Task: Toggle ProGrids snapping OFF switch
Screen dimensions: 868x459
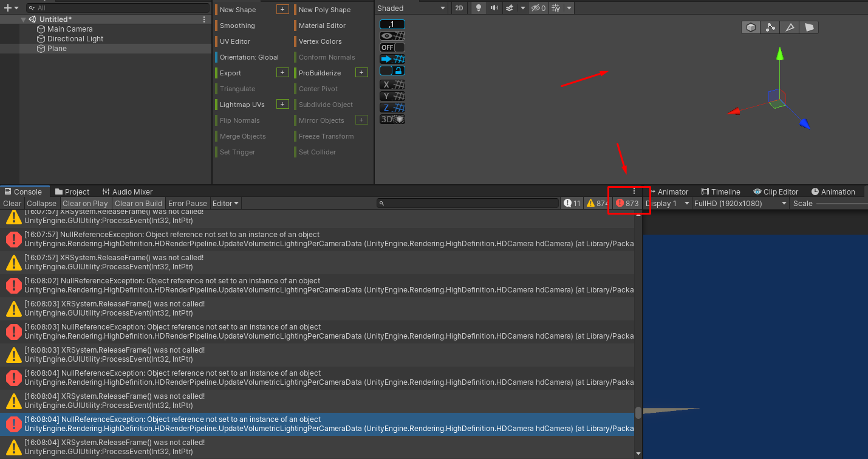Action: [392, 47]
